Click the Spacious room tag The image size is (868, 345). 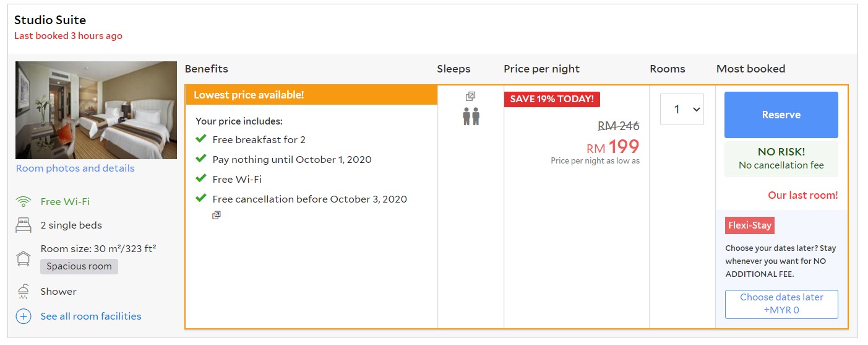pyautogui.click(x=79, y=266)
